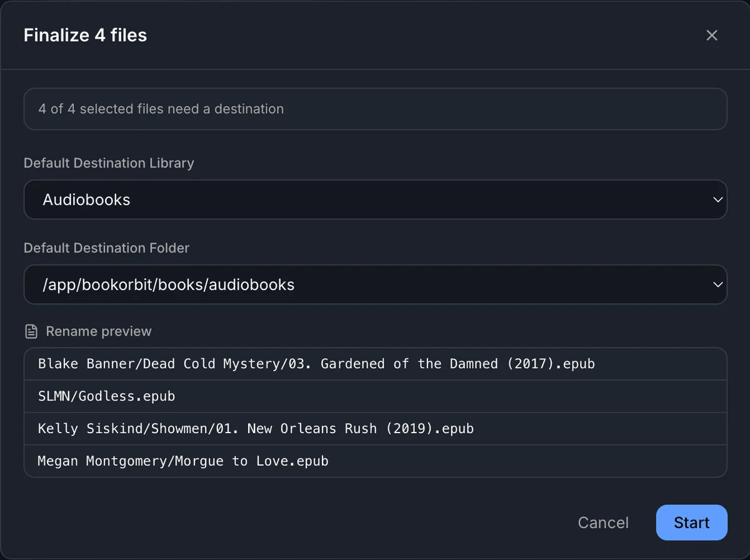
Task: Open the Default Destination Library dropdown showing Audiobooks
Action: (x=375, y=200)
